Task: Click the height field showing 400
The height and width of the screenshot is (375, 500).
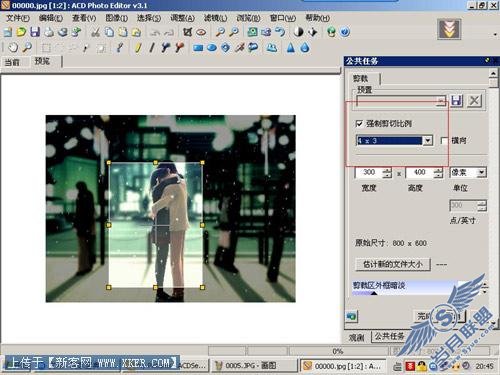Action: pos(419,172)
